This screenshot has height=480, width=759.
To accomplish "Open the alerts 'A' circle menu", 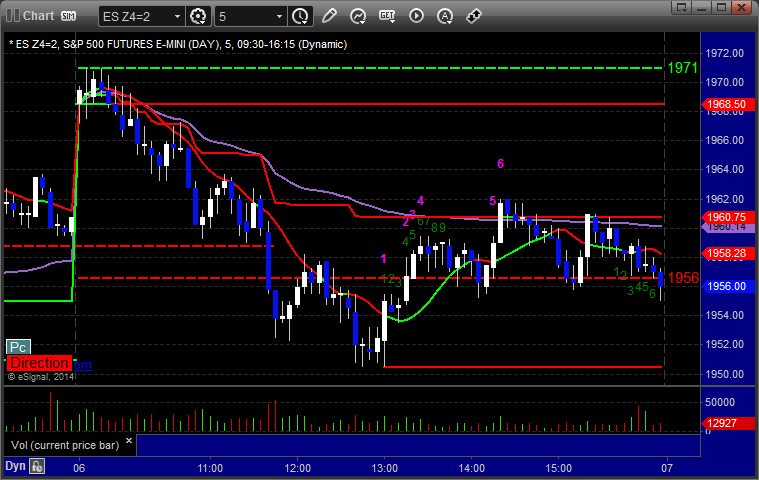I will pyautogui.click(x=445, y=16).
